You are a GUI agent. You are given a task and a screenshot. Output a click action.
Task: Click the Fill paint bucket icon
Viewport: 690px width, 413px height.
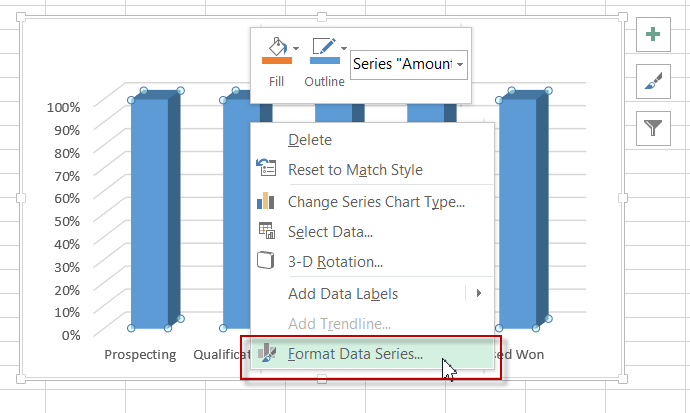tap(277, 46)
